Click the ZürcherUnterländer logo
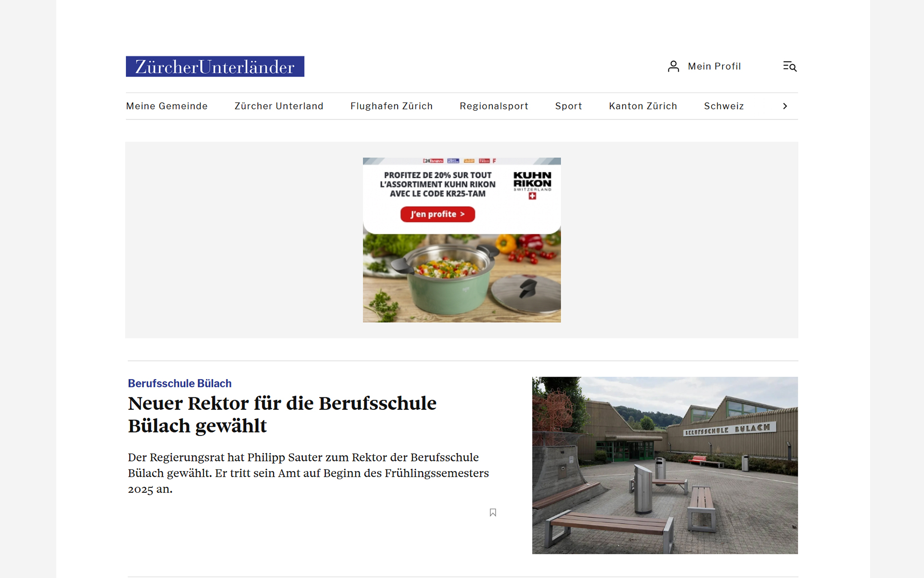Viewport: 924px width, 578px height. point(215,66)
